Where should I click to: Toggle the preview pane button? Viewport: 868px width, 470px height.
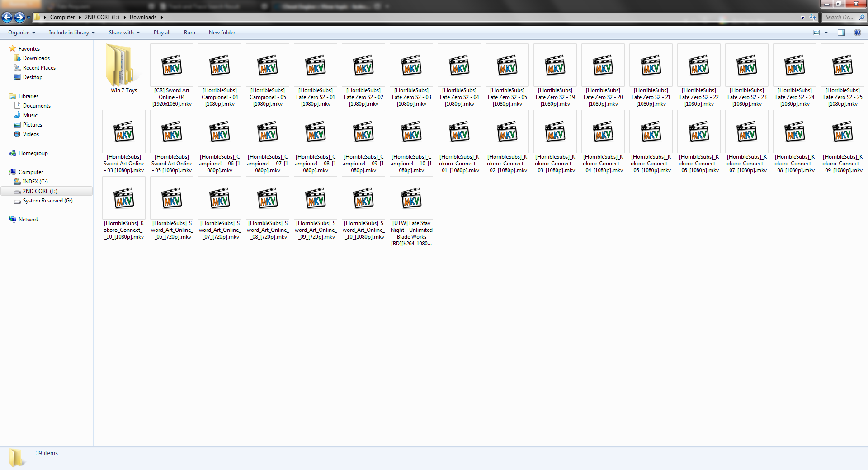pos(841,33)
